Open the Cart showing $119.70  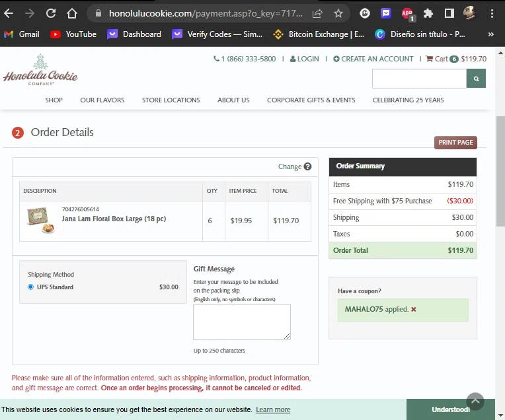tap(456, 59)
